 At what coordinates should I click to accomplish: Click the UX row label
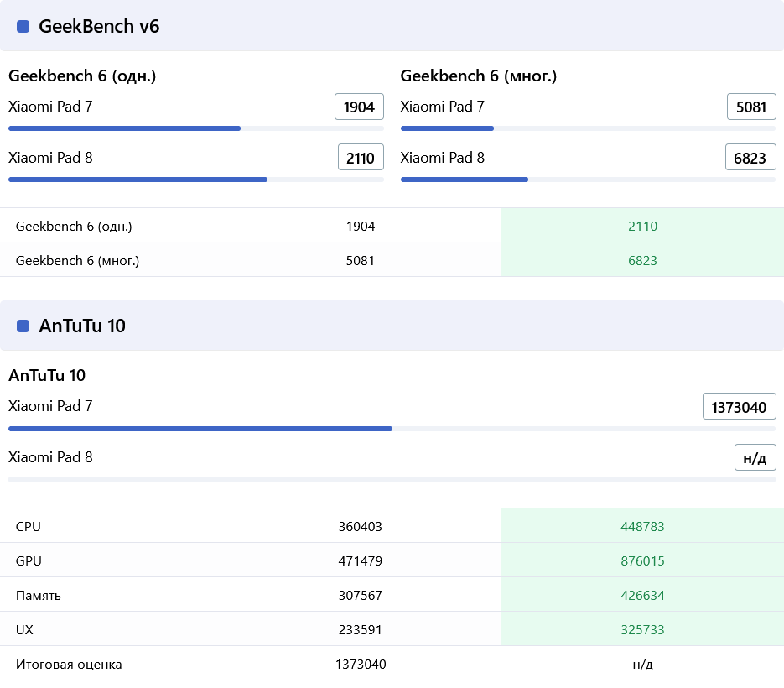coord(24,629)
